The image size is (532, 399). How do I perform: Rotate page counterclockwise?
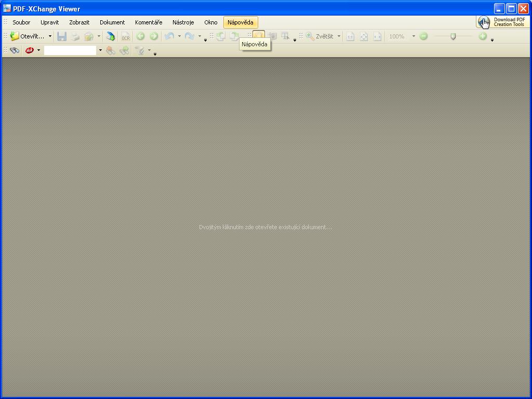pyautogui.click(x=221, y=36)
